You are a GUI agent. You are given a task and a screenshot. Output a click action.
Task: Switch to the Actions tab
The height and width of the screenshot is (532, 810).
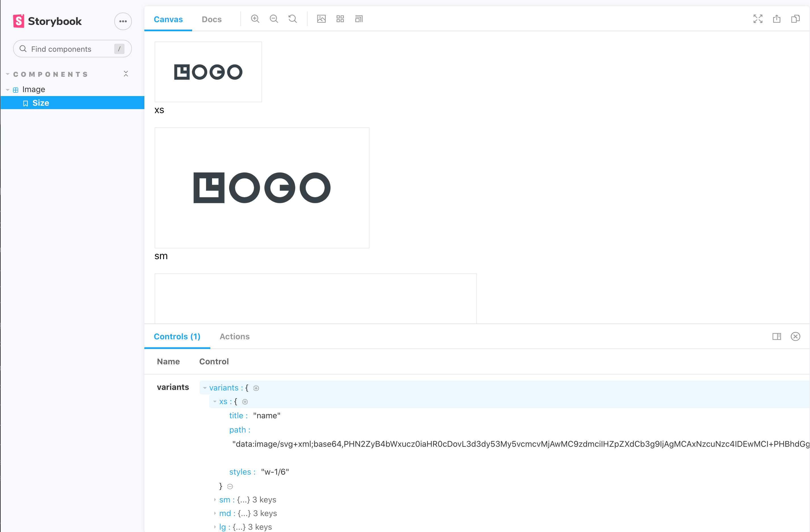click(234, 336)
